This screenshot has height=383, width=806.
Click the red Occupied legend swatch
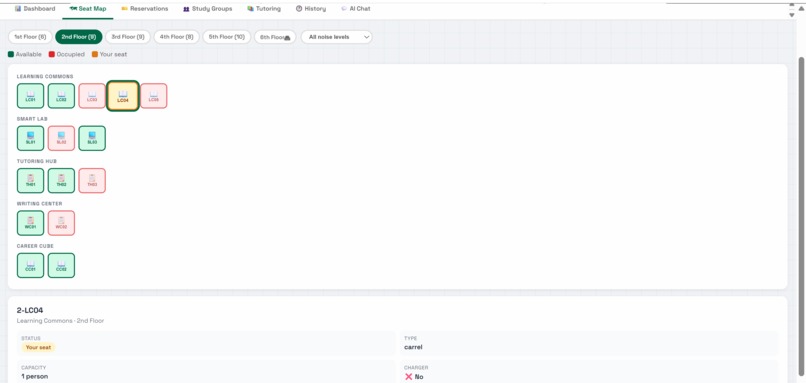[x=51, y=54]
